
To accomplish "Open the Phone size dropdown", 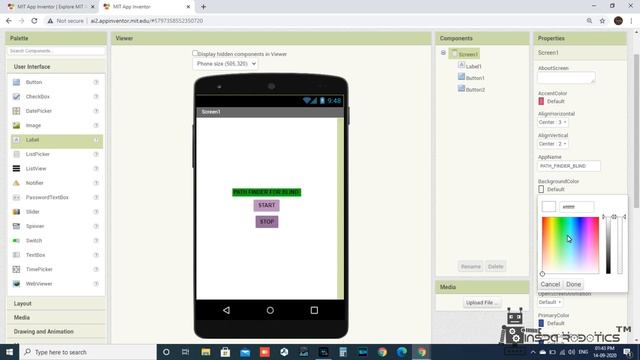I will 225,64.
